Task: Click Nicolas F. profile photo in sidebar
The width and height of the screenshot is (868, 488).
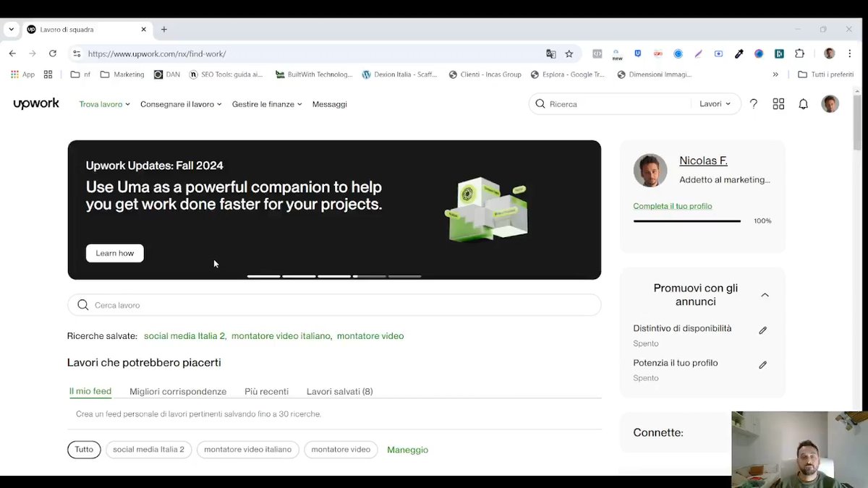Action: [650, 171]
